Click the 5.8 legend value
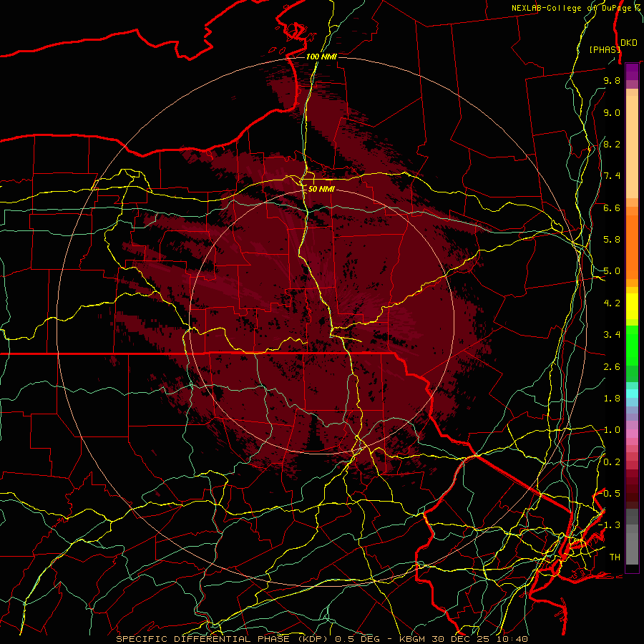Image resolution: width=644 pixels, height=644 pixels. (612, 240)
